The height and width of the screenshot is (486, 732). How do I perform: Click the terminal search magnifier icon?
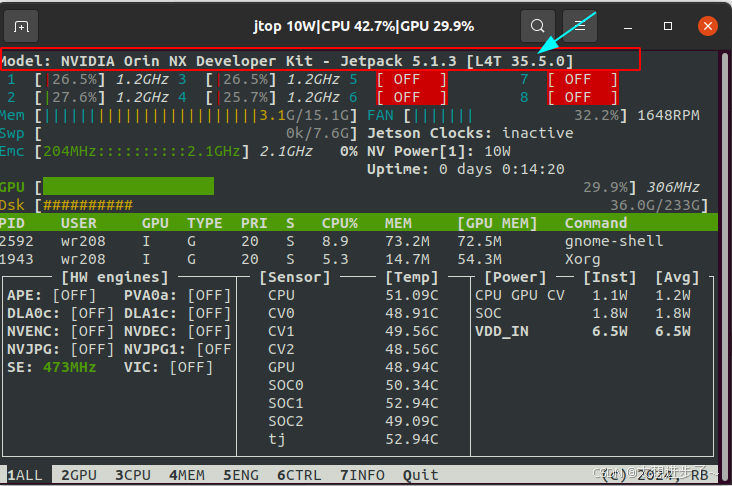point(538,26)
